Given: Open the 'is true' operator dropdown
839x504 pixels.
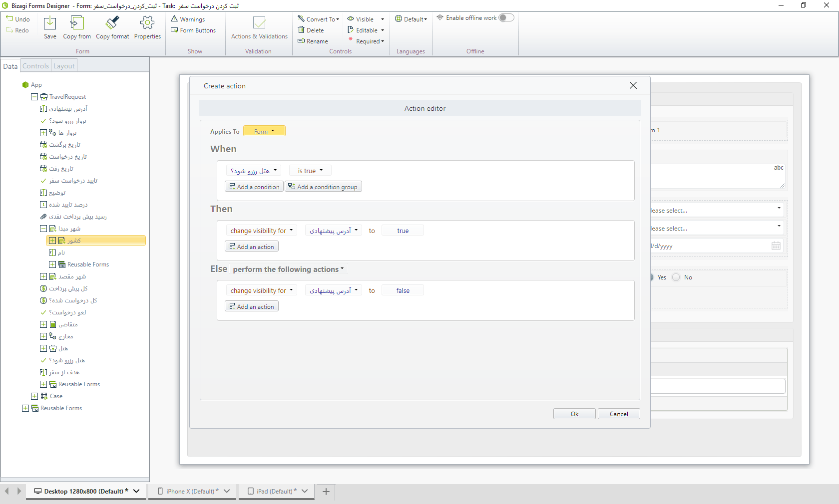Looking at the screenshot, I should (310, 171).
